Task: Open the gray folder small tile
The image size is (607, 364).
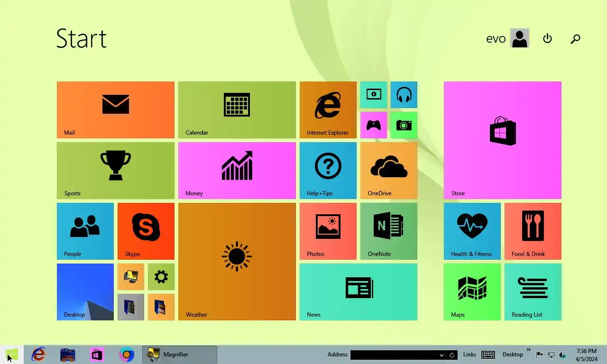Action: click(x=131, y=307)
